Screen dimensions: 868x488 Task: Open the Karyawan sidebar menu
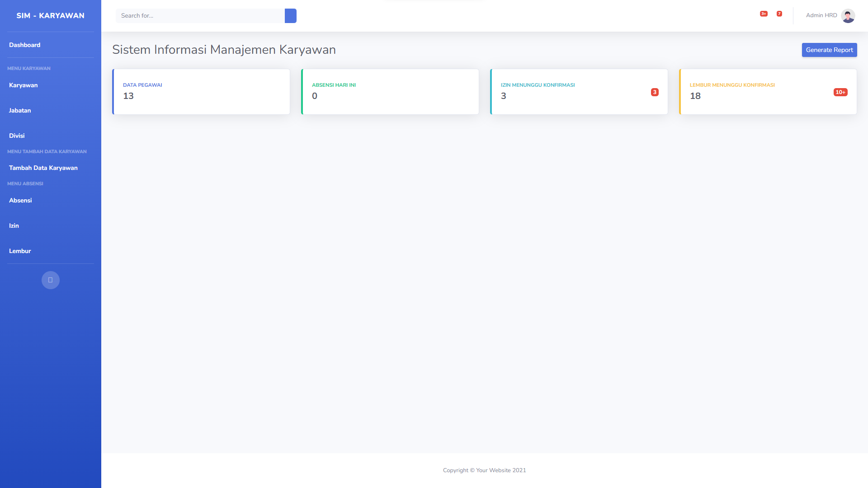24,85
